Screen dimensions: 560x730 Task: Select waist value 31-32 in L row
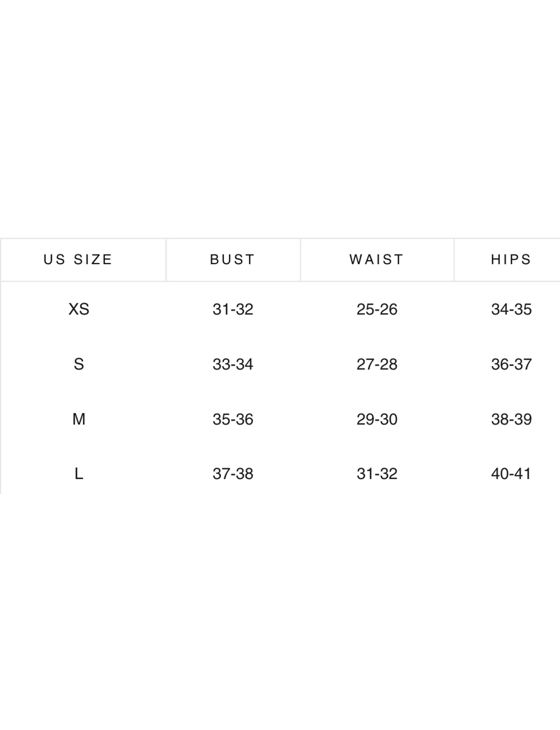377,474
